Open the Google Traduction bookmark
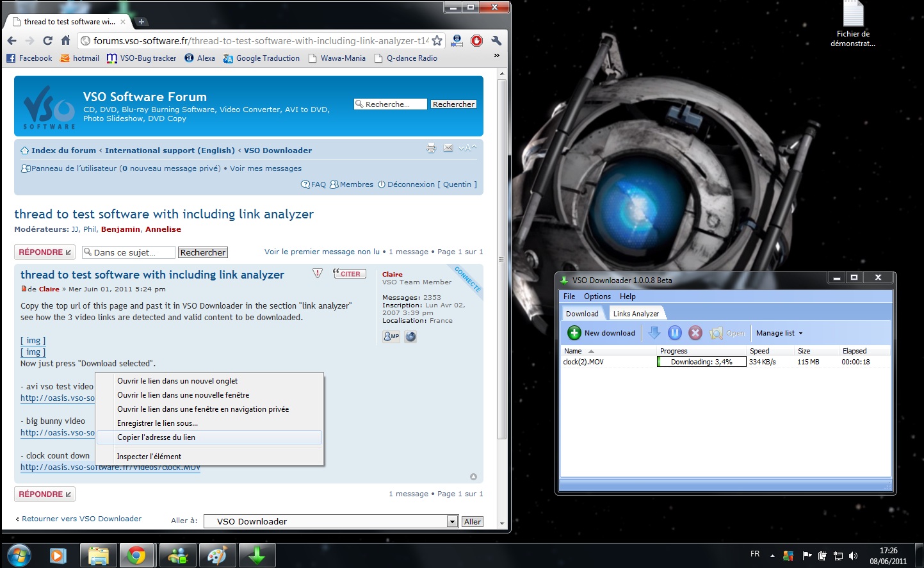Image resolution: width=924 pixels, height=568 pixels. pos(261,58)
